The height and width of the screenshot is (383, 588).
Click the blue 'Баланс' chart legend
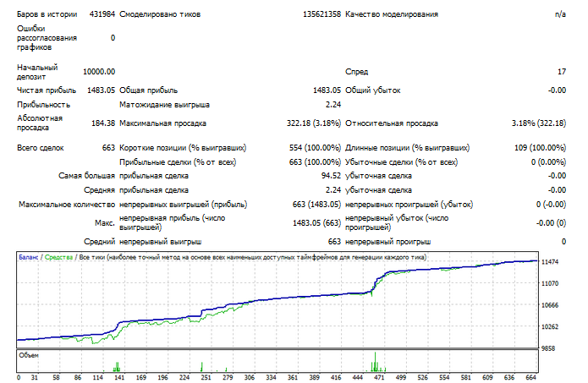tap(29, 258)
